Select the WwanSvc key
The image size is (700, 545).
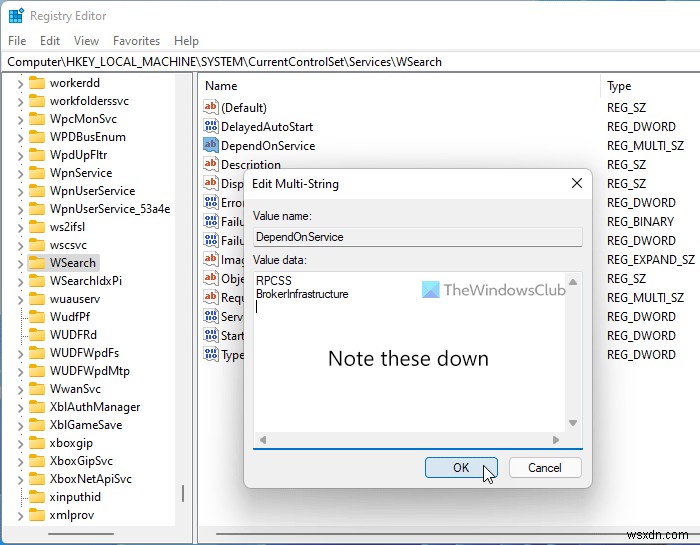pos(75,389)
